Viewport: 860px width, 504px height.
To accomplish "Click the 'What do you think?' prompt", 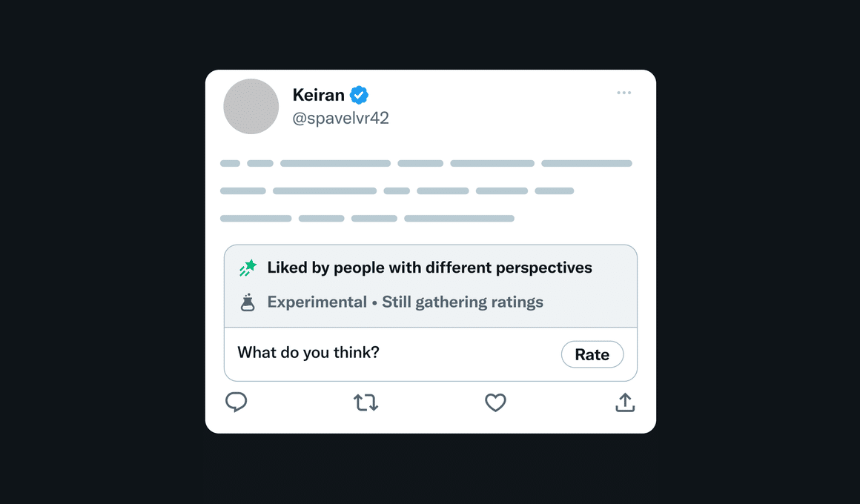I will (308, 352).
